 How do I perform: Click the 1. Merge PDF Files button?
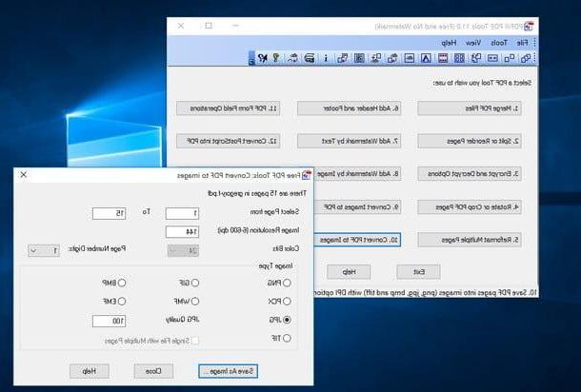click(x=470, y=108)
